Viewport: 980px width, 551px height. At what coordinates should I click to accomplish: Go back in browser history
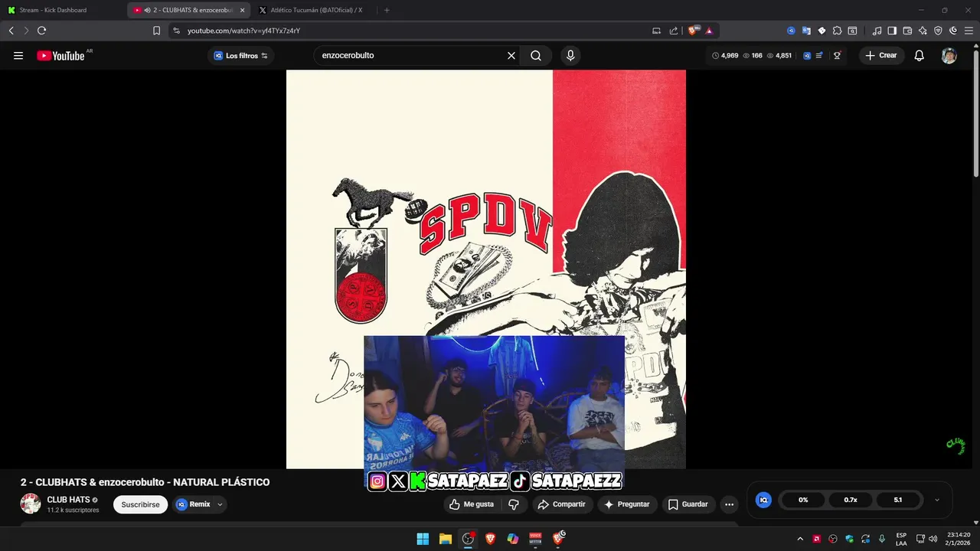(11, 31)
